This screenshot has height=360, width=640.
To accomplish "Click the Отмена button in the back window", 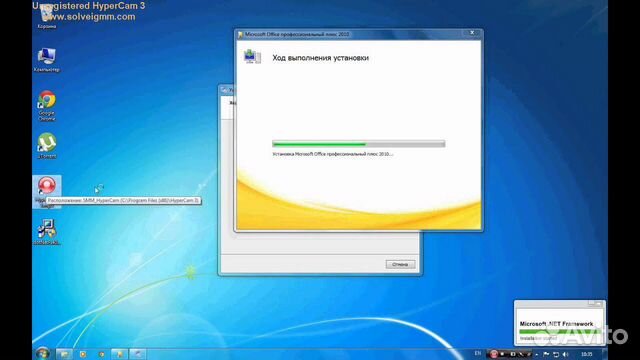I will pyautogui.click(x=400, y=264).
